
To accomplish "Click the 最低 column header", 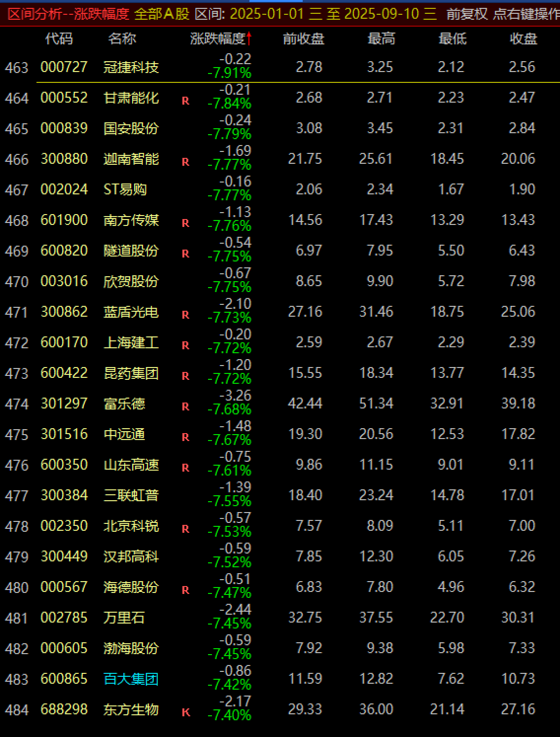I will [x=452, y=38].
